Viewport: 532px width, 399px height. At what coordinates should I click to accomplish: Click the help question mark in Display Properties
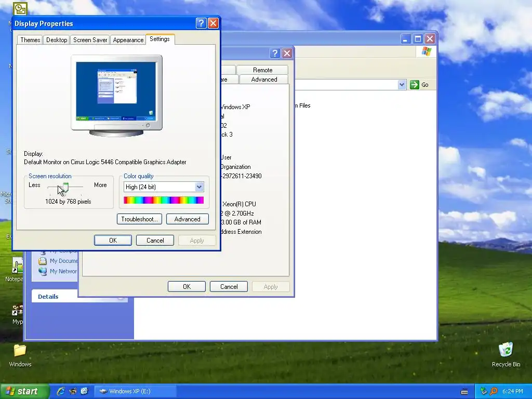click(201, 23)
